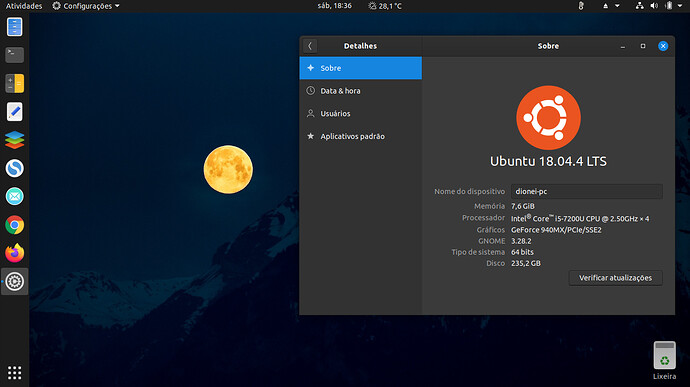
Task: Launch Google Chrome from the dock
Action: (x=15, y=225)
